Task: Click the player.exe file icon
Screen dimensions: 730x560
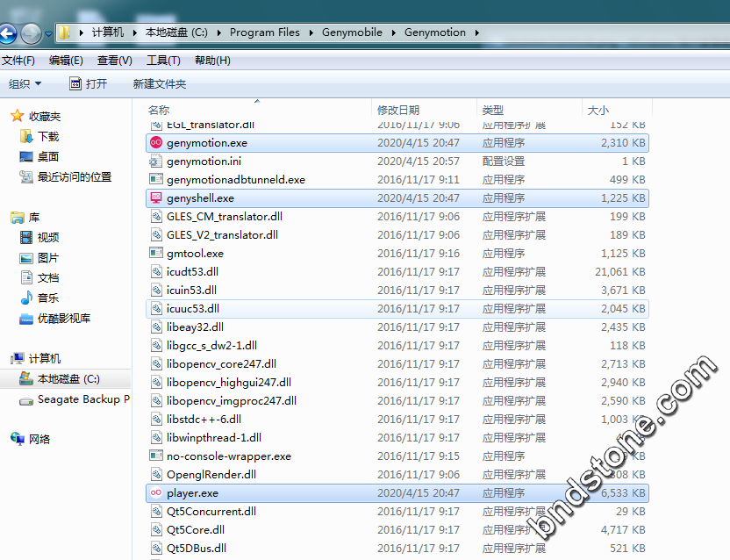Action: point(156,493)
